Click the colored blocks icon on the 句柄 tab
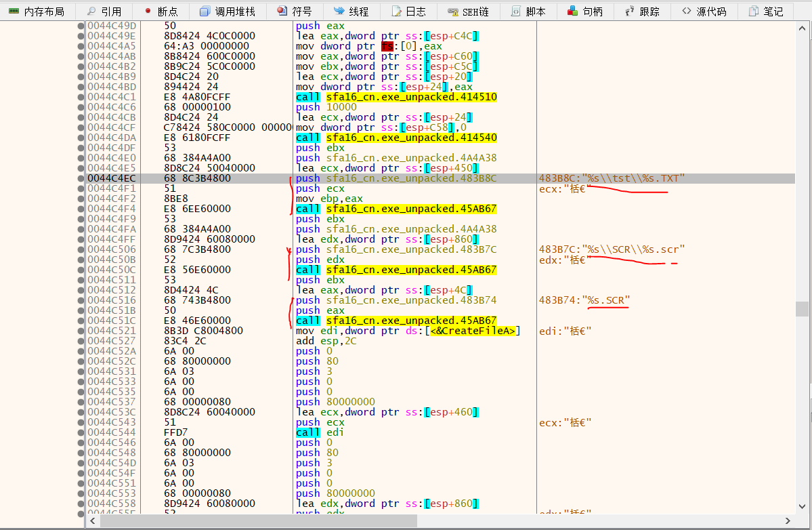The width and height of the screenshot is (812, 530). 573,12
